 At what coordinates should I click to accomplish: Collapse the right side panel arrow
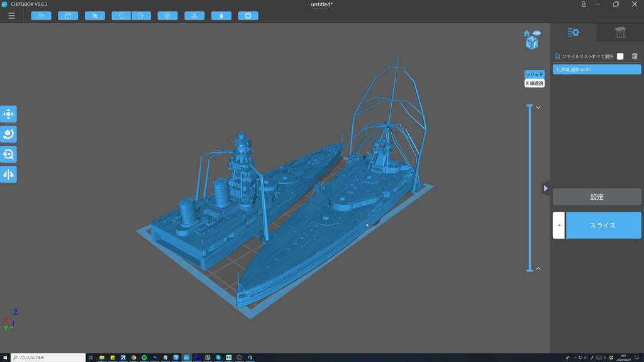tap(545, 189)
